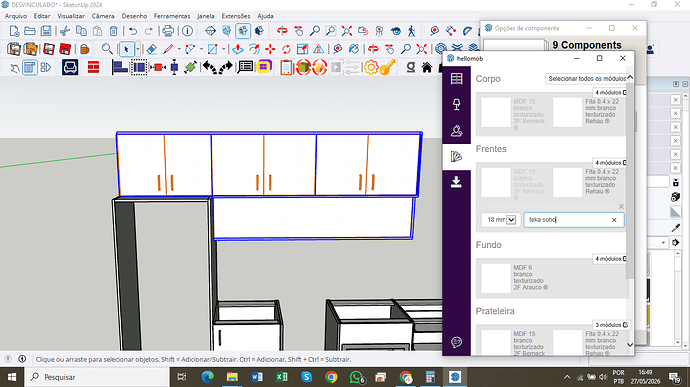
Task: Click the 4 módulos button under Fundo
Action: (610, 258)
